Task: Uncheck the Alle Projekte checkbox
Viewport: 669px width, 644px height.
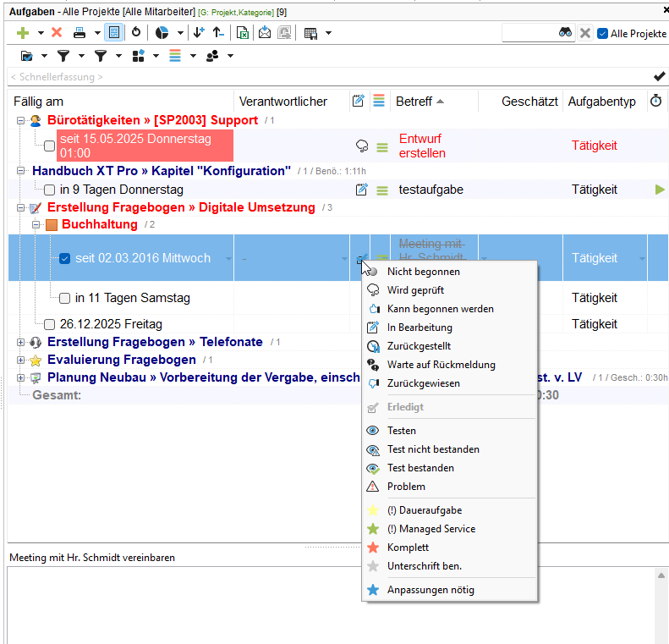Action: point(602,34)
